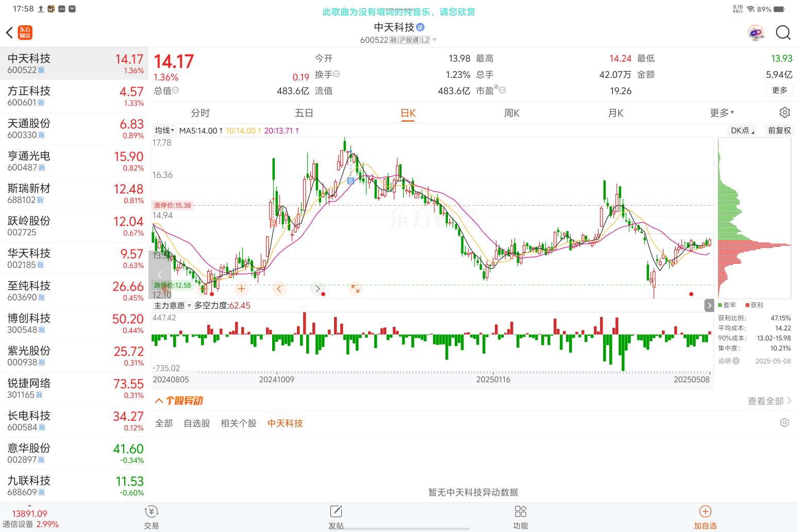Select 博创科技 in the stock list

click(x=74, y=323)
